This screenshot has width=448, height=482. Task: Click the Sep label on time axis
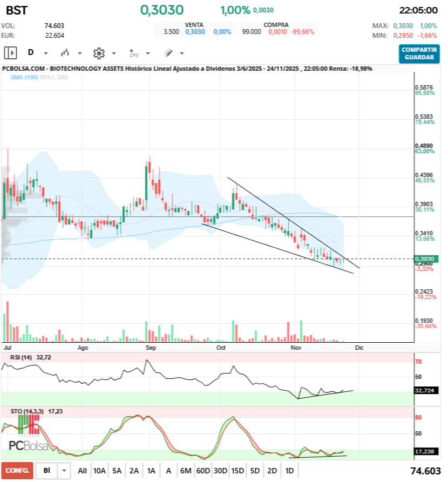[x=151, y=348]
